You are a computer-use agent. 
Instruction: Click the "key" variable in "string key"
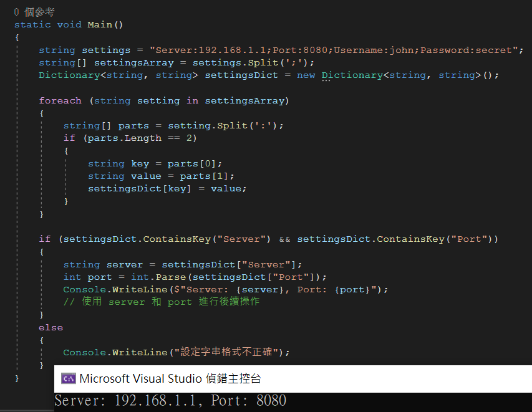[140, 164]
